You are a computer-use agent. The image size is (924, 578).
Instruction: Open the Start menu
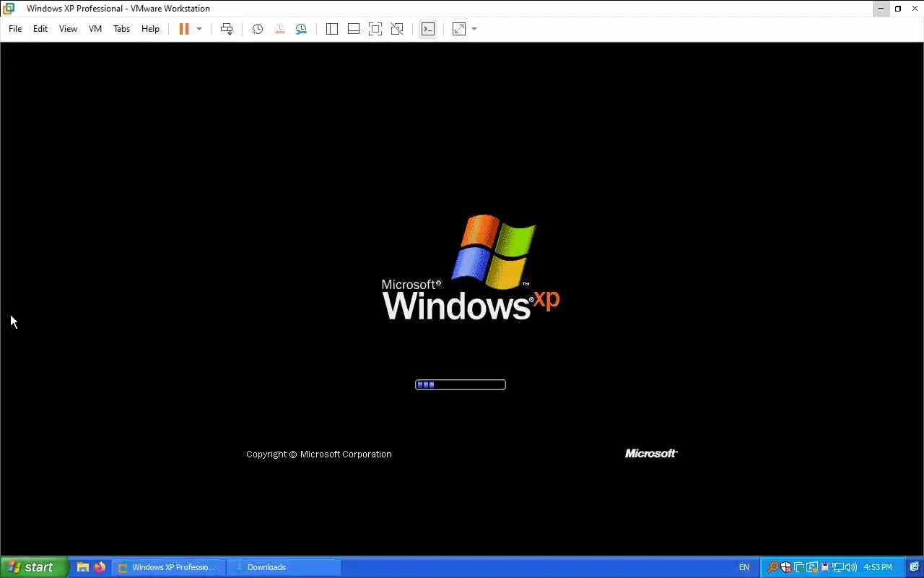pos(35,567)
